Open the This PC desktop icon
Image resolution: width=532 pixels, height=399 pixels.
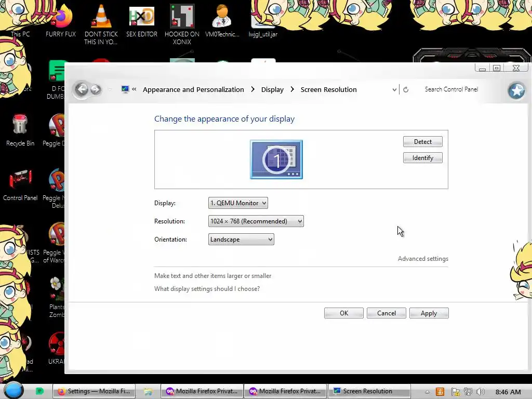[x=20, y=20]
